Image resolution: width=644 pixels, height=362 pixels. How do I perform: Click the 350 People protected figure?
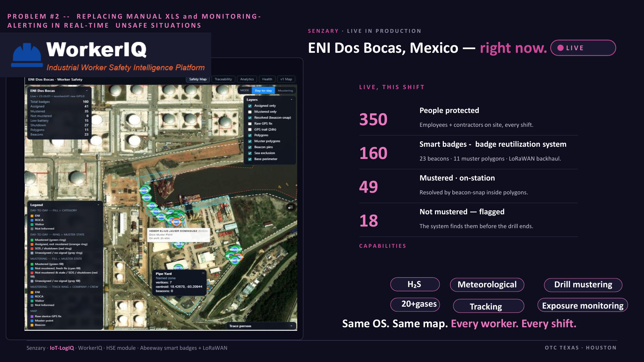(373, 119)
